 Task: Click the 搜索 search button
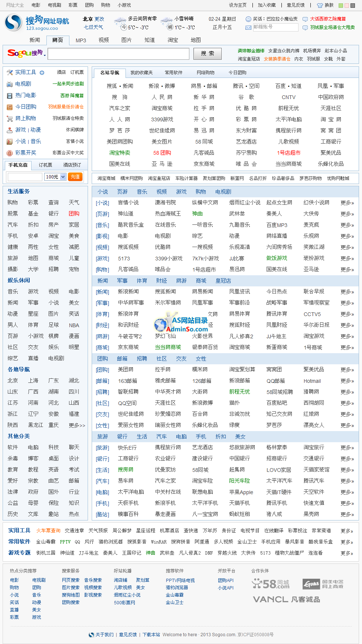[208, 54]
